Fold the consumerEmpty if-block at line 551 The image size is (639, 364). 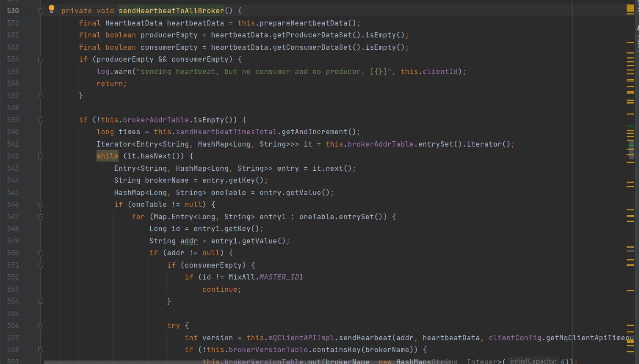tap(41, 265)
